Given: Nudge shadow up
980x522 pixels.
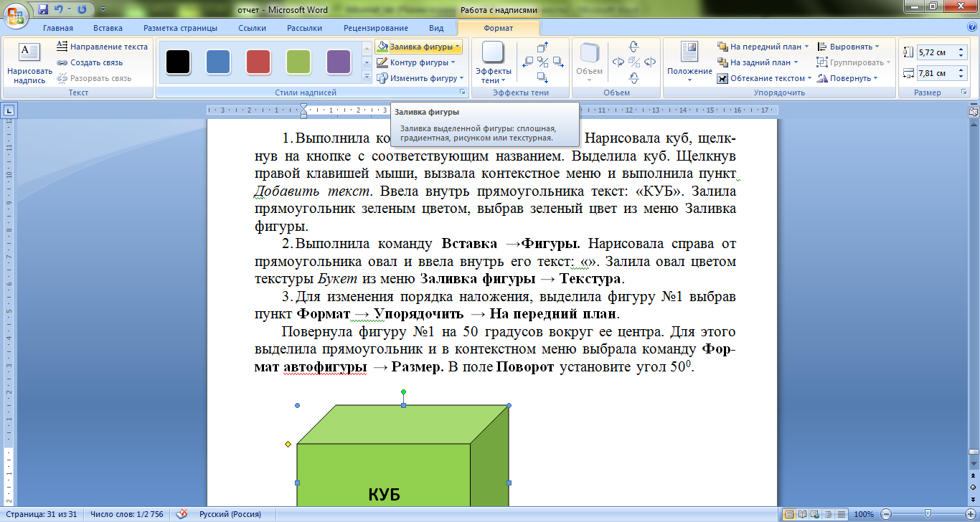Looking at the screenshot, I should [x=543, y=47].
